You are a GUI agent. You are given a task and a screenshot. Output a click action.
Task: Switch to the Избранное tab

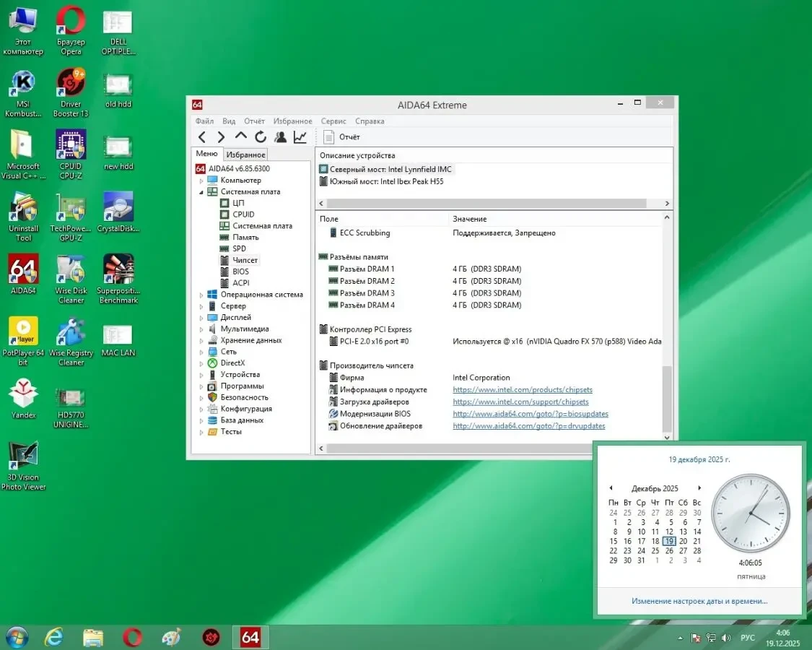[x=245, y=155]
